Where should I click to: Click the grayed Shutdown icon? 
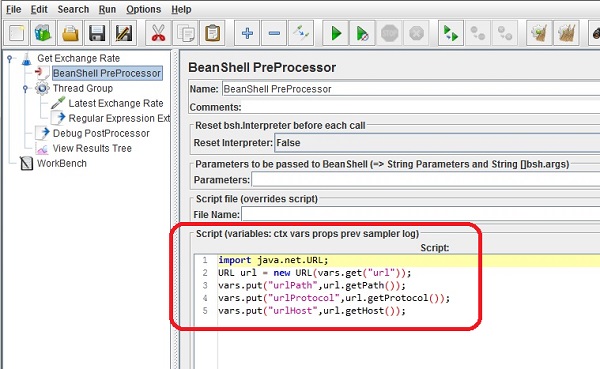coord(416,33)
